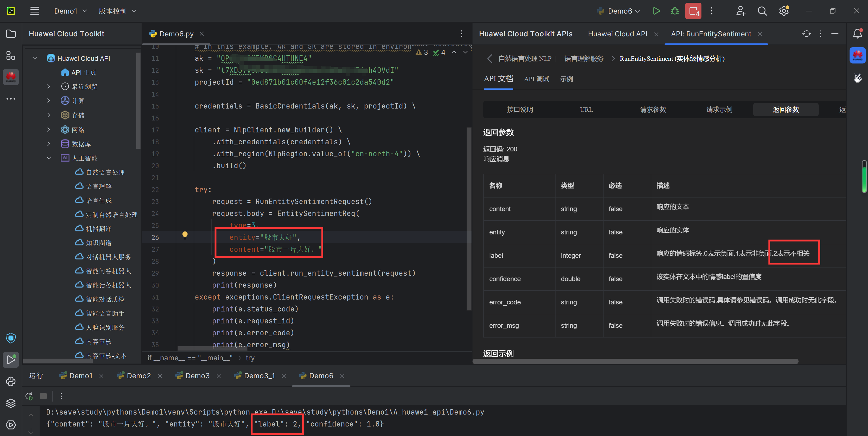Collapse the 人工智能 tree node
The image size is (868, 436).
coord(49,158)
